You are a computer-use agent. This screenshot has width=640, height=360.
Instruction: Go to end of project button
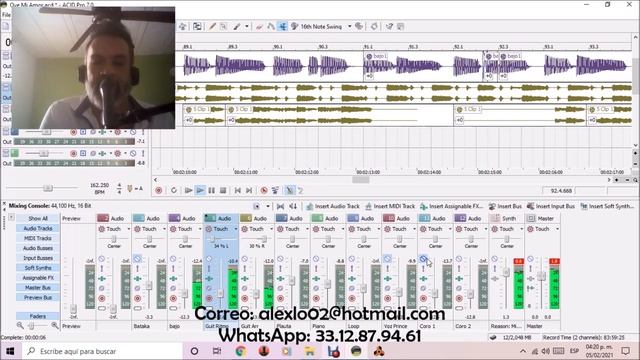click(249, 191)
